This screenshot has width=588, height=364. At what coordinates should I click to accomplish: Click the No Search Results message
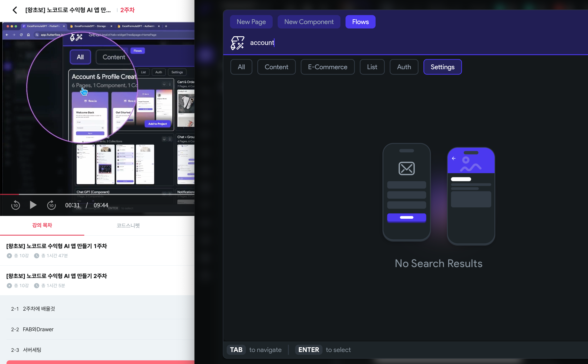click(x=439, y=263)
